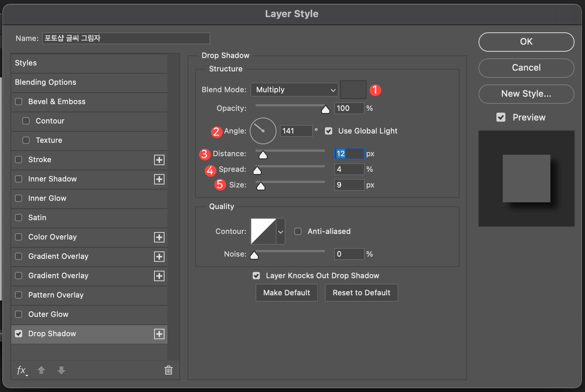Enable the Satin effect checkbox
The image size is (585, 392).
tap(19, 218)
